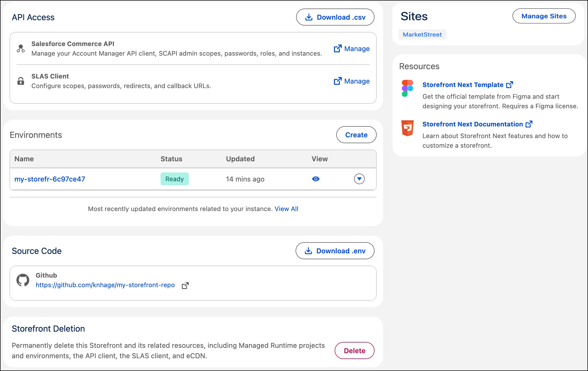Screen dimensions: 588x371
Task: Open Manage Sites
Action: [x=544, y=16]
